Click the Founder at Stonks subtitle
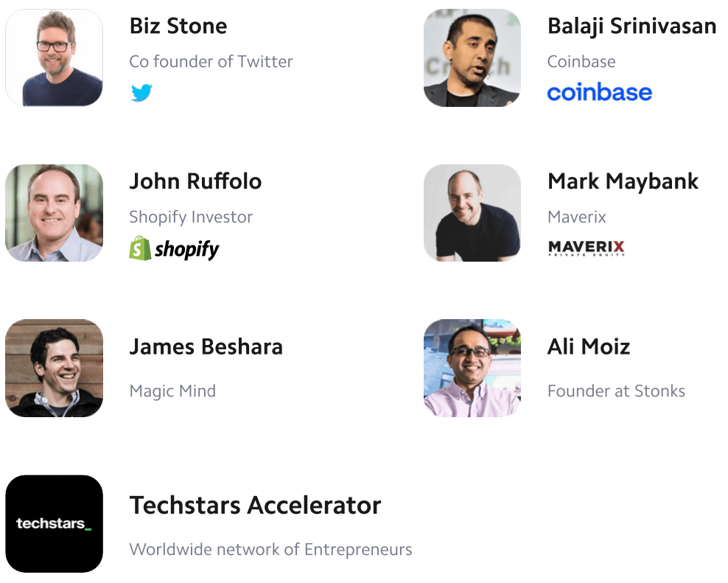The width and height of the screenshot is (728, 583). point(616,391)
